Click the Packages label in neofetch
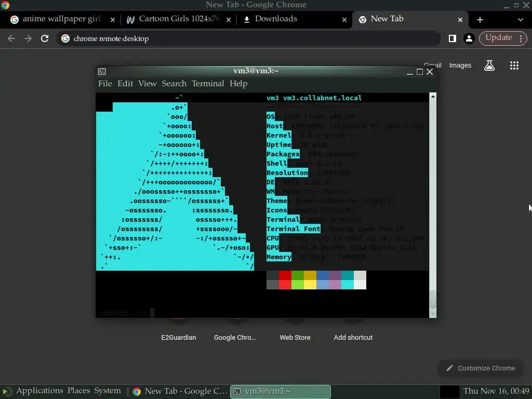 (x=283, y=154)
